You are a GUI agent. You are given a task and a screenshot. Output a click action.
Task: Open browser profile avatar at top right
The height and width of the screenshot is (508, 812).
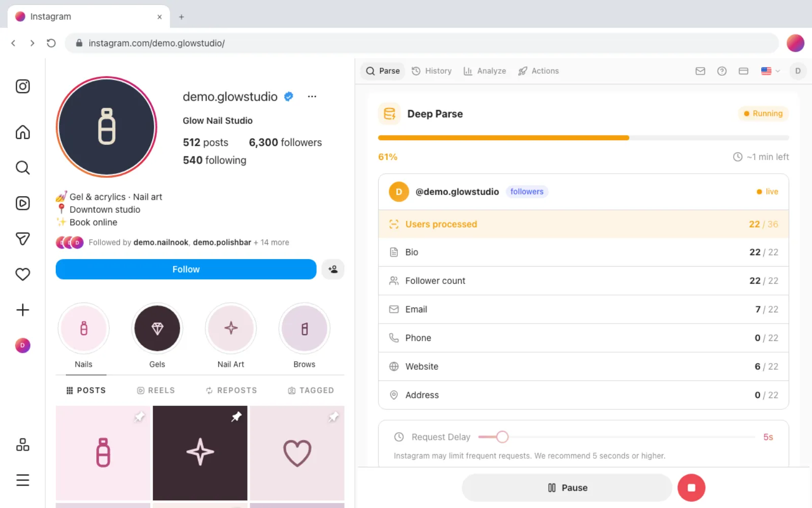coord(795,43)
